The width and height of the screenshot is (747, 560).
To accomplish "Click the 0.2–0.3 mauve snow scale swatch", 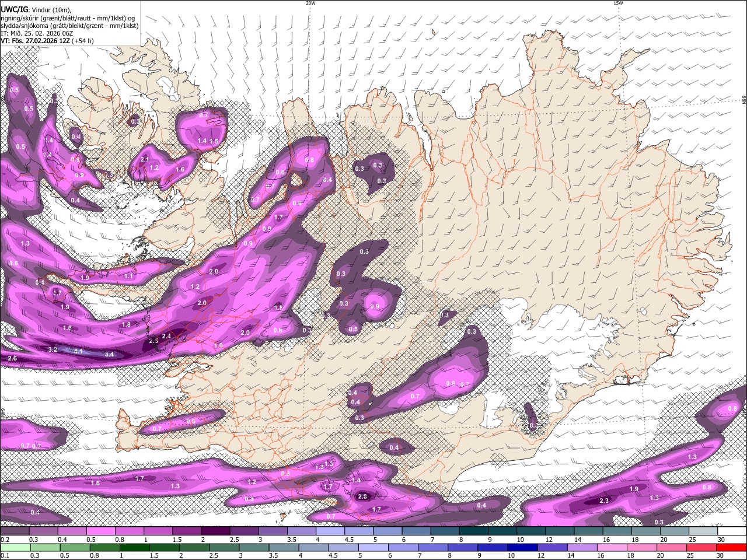I will 15,531.
